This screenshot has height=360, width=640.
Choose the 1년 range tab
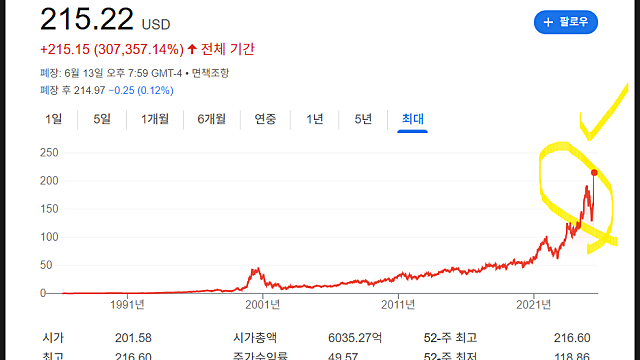(x=315, y=119)
